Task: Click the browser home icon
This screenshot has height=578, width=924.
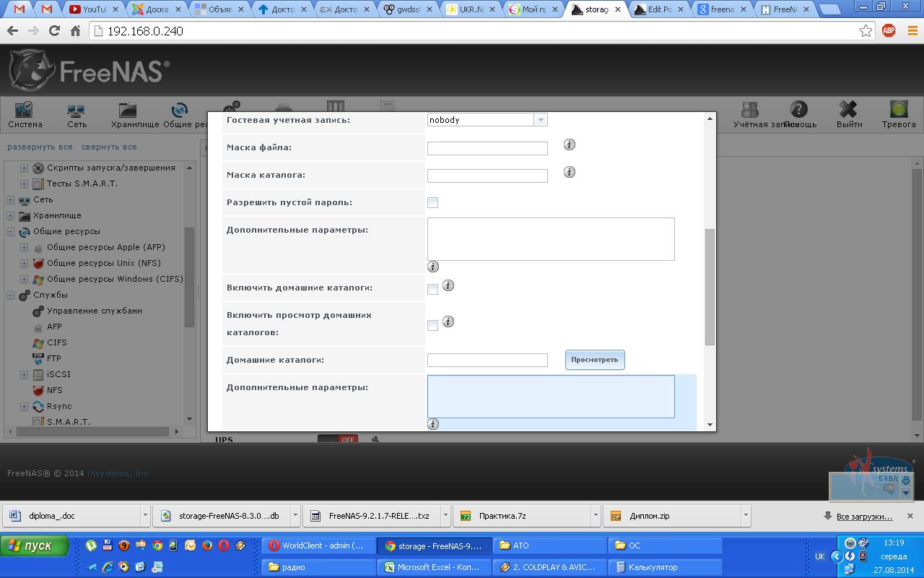Action: pyautogui.click(x=75, y=31)
